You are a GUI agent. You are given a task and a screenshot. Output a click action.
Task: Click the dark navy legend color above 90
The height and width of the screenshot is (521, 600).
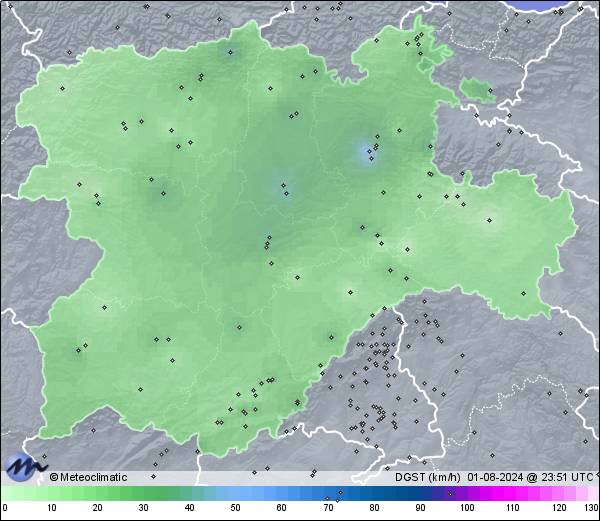pyautogui.click(x=420, y=493)
